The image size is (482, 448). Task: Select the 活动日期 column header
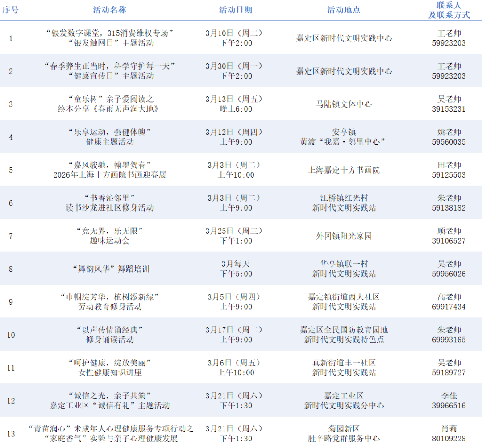click(x=236, y=10)
